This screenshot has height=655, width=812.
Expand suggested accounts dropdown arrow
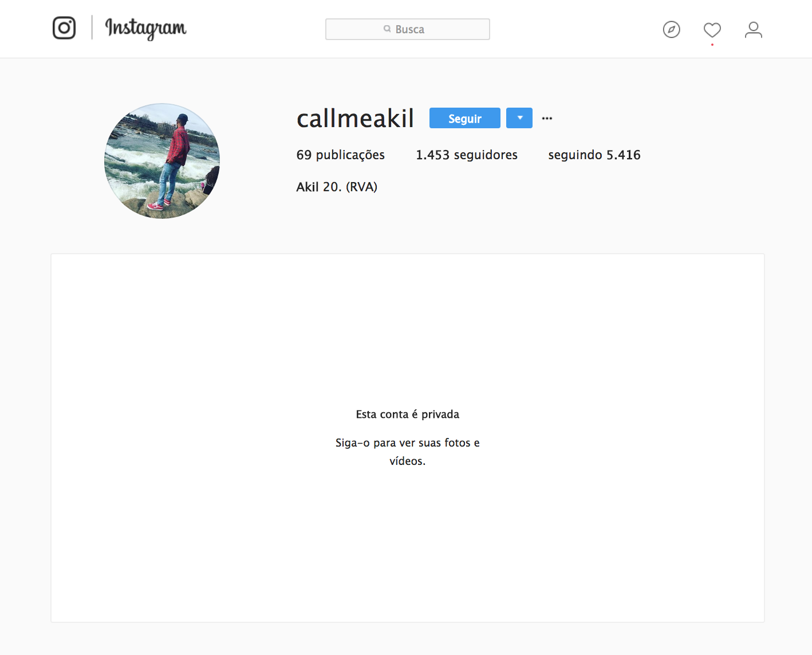pos(519,118)
